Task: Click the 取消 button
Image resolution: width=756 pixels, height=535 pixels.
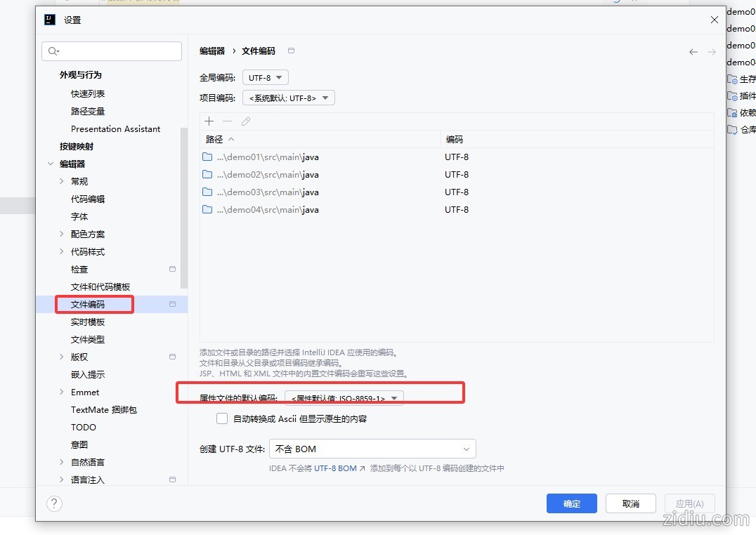Action: (630, 503)
